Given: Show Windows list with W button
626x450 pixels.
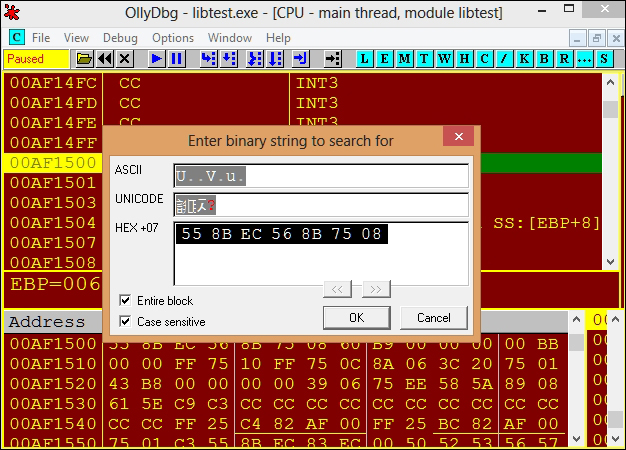Looking at the screenshot, I should [444, 59].
